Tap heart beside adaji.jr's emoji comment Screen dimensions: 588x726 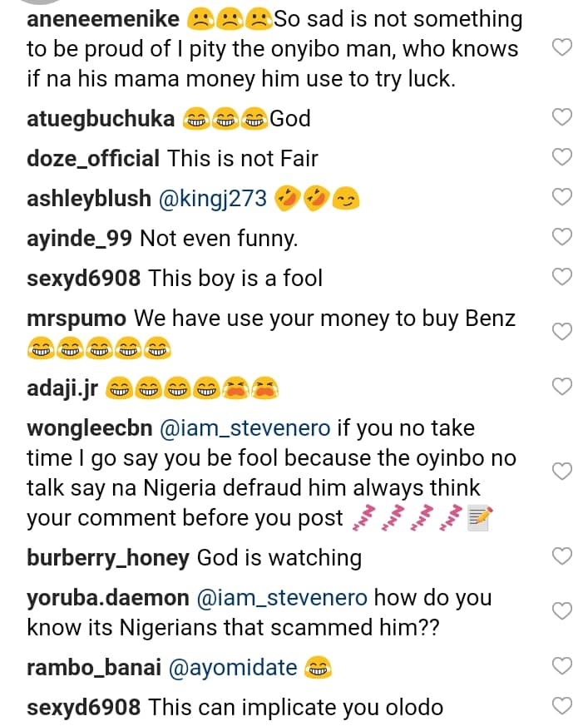click(563, 386)
